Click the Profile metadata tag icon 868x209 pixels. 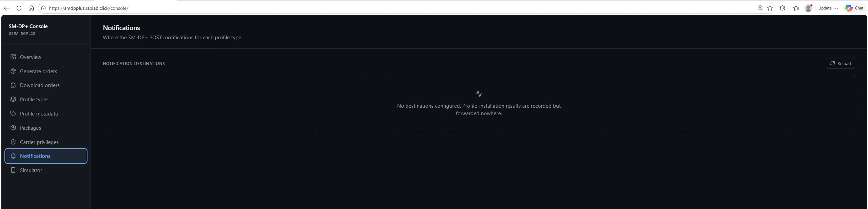click(13, 113)
